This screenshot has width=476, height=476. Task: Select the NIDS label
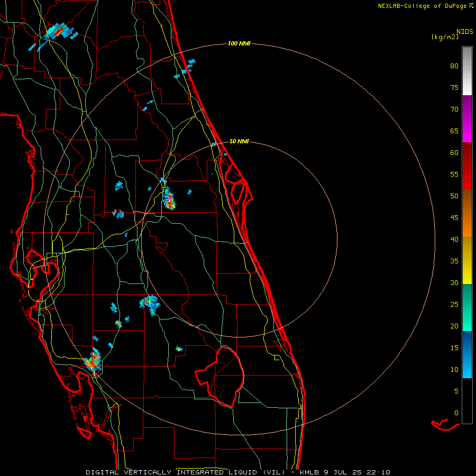click(x=464, y=31)
